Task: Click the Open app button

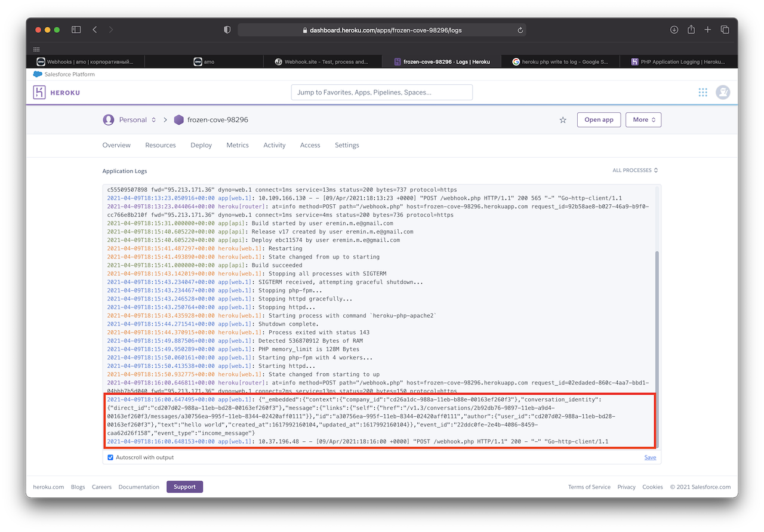Action: (599, 119)
